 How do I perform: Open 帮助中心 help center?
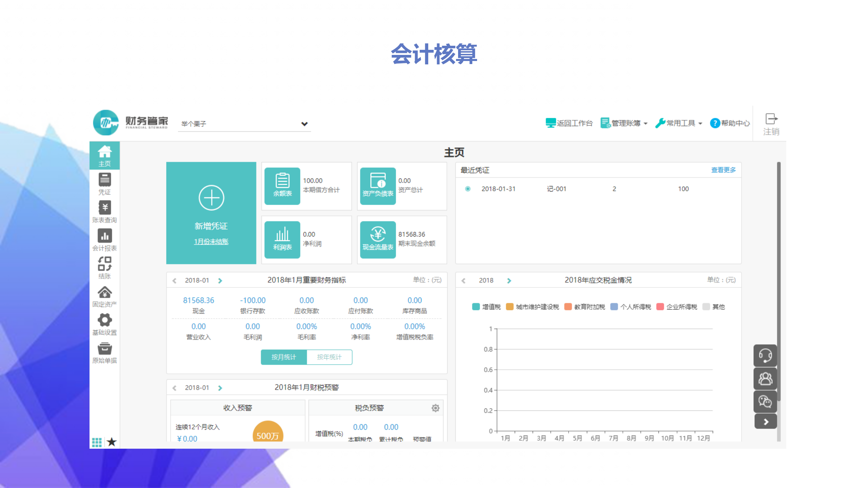click(730, 123)
